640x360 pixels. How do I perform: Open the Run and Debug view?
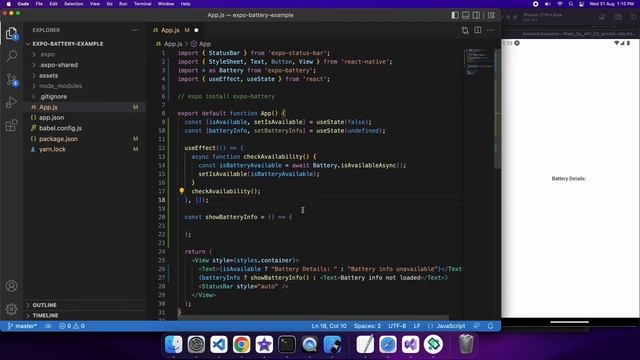(x=11, y=102)
